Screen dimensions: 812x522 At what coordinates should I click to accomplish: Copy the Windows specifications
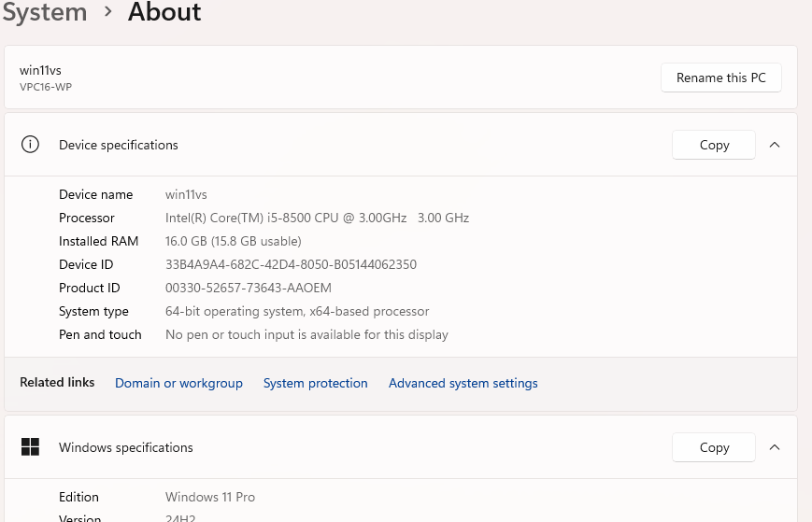click(x=714, y=447)
